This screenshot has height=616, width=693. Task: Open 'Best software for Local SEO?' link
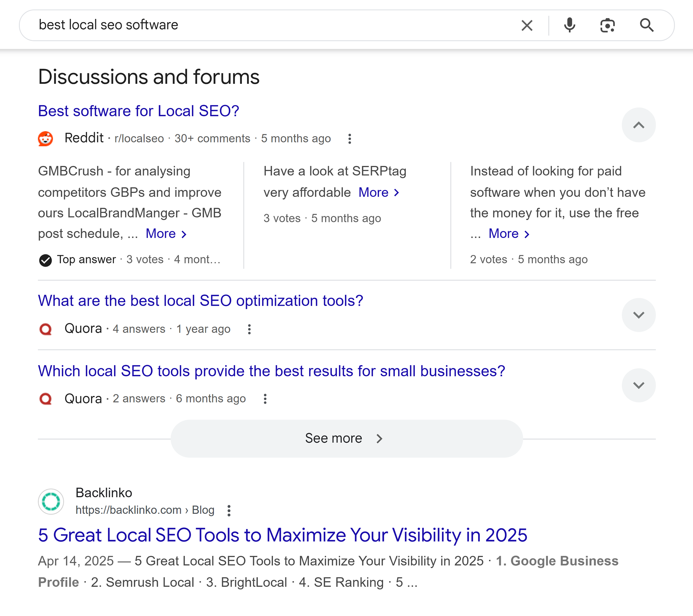(x=139, y=111)
